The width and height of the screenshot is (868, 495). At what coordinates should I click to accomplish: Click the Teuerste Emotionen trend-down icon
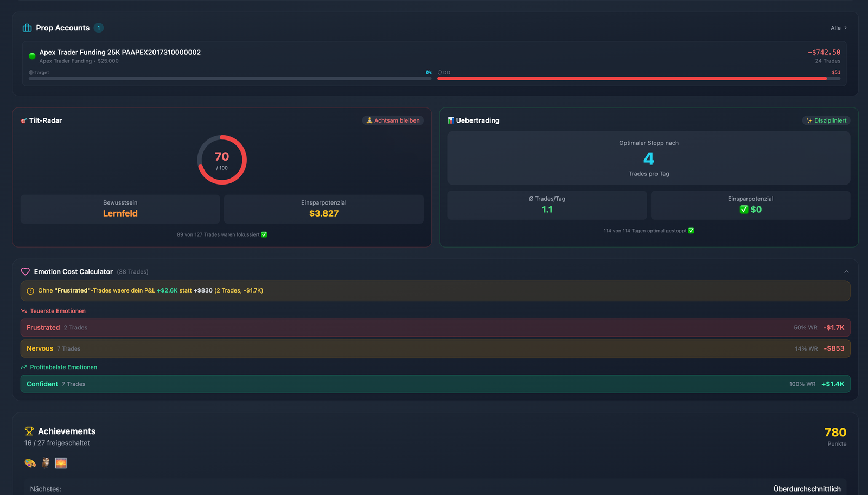pyautogui.click(x=24, y=311)
